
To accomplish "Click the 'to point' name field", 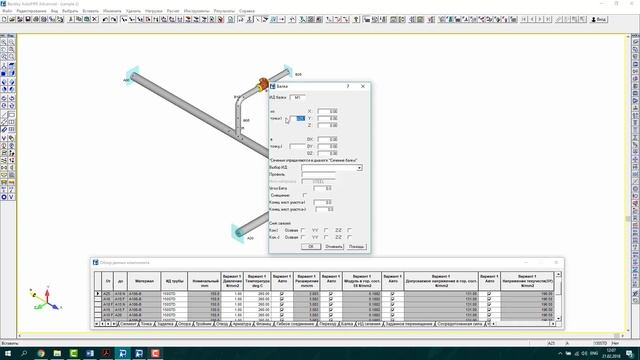I will point(298,146).
